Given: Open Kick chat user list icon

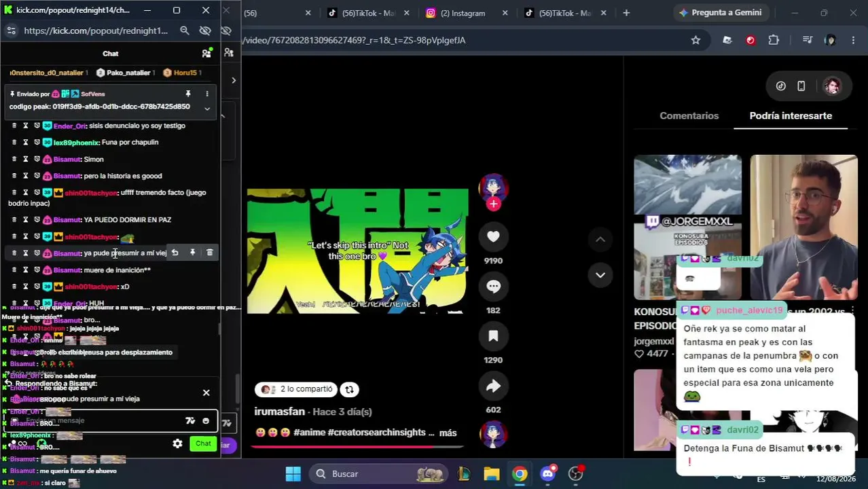Looking at the screenshot, I should (x=206, y=53).
